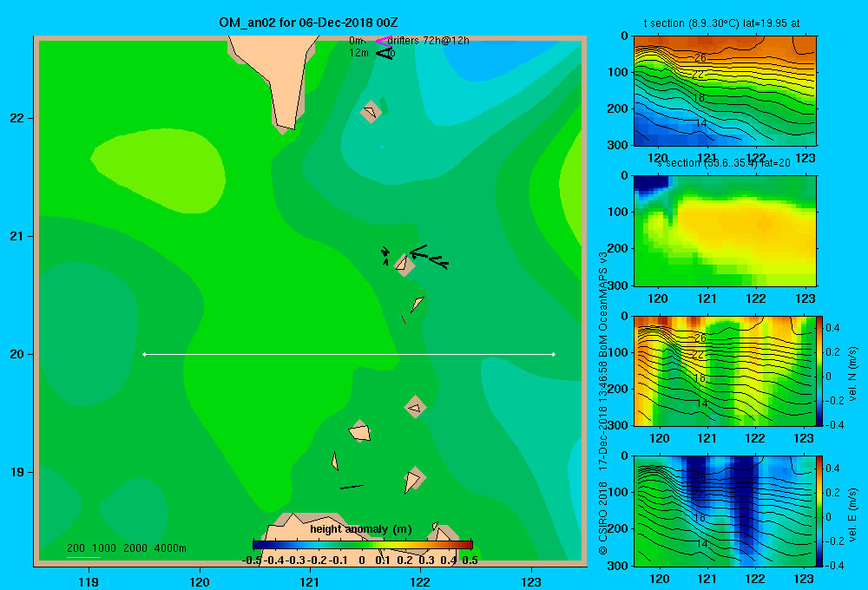Select the 'vel. E (m/s)' axis label
868x590 pixels.
(852, 515)
